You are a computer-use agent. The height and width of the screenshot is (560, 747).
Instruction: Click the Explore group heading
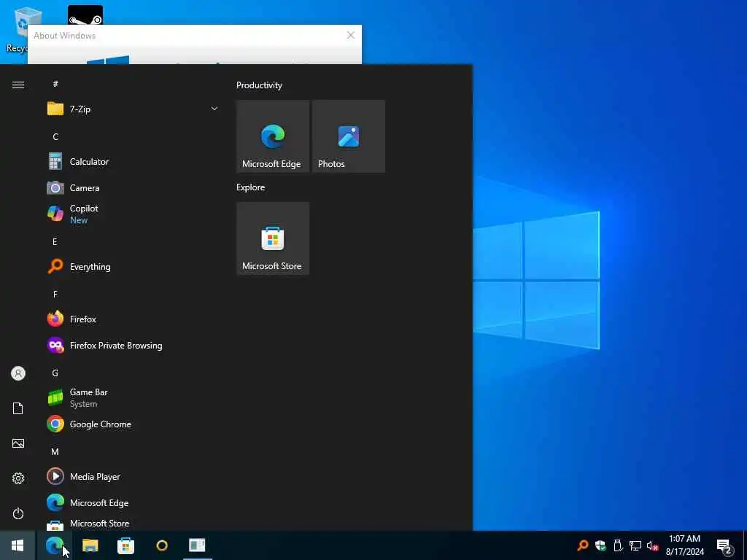pos(251,187)
